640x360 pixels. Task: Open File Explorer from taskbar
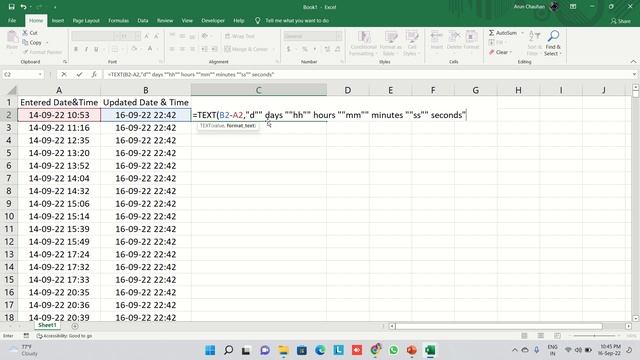point(283,350)
